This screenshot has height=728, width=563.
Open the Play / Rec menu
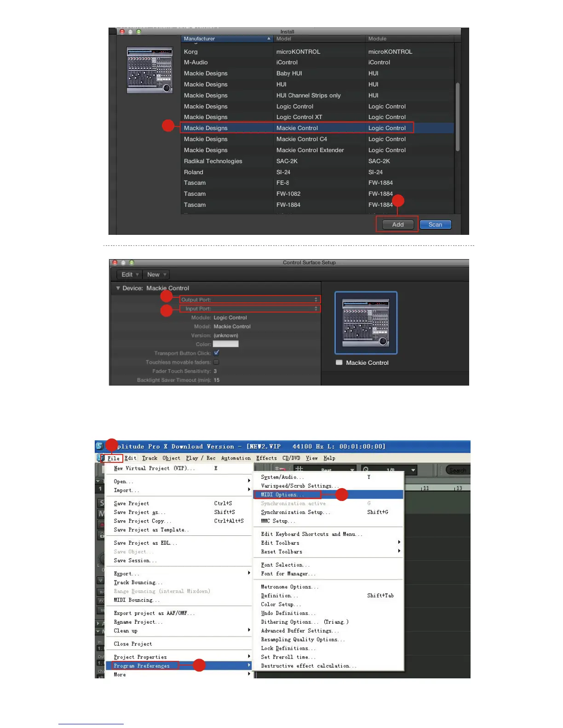tap(201, 458)
